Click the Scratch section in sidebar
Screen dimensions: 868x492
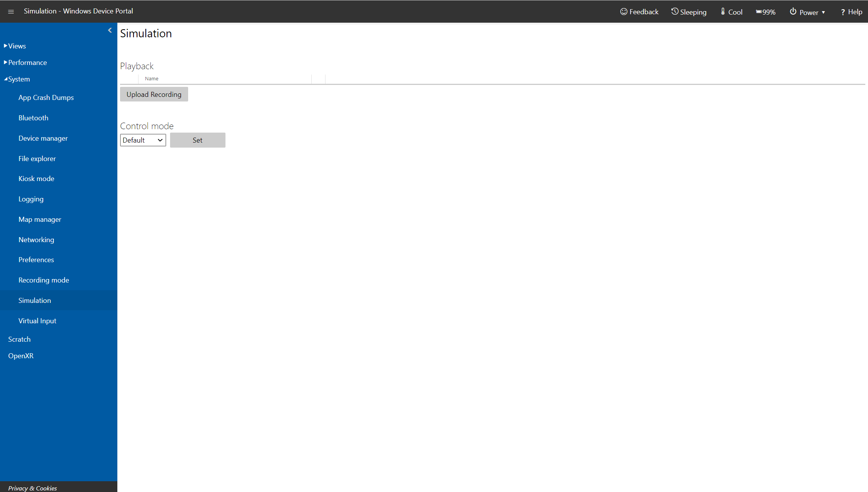point(18,339)
